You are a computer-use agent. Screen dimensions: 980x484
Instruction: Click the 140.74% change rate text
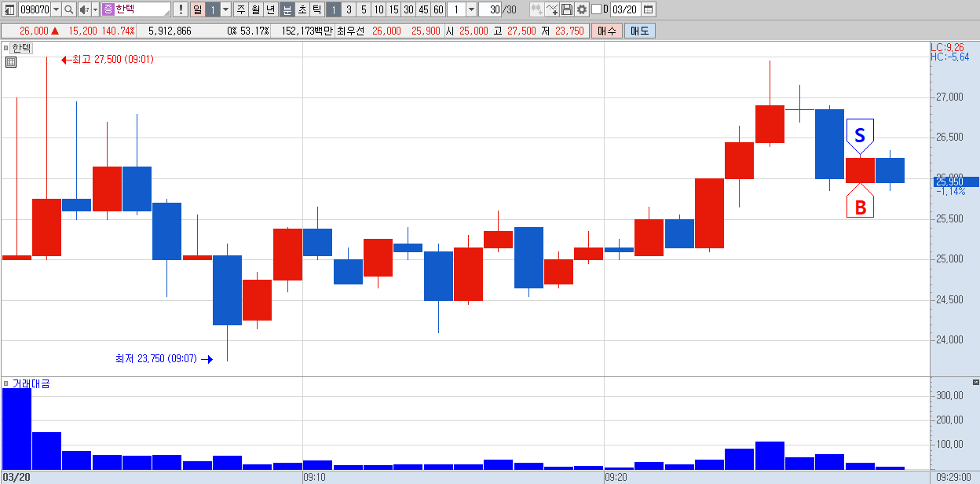118,31
